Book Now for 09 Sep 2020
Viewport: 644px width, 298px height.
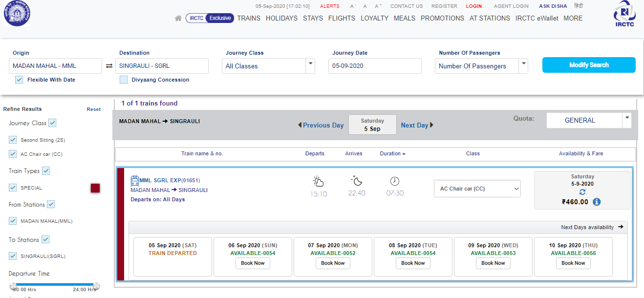point(493,263)
